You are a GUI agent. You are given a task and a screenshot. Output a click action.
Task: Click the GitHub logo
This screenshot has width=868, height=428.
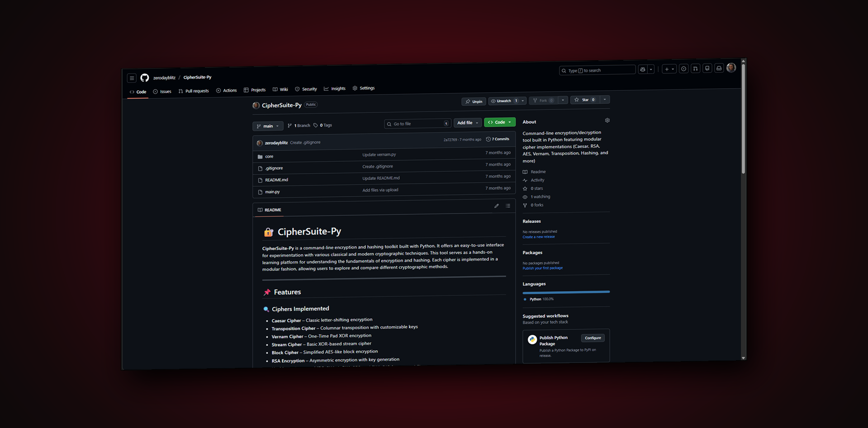pos(145,77)
